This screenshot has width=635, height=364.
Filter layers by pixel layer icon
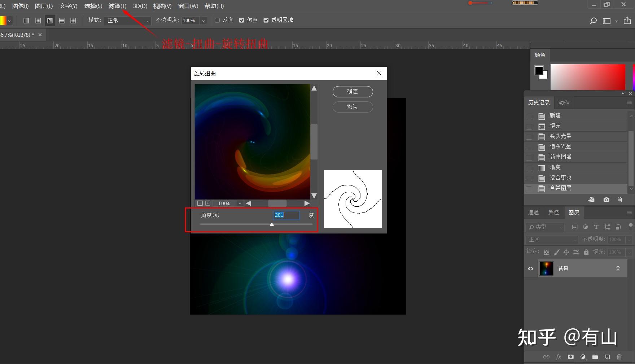click(575, 227)
